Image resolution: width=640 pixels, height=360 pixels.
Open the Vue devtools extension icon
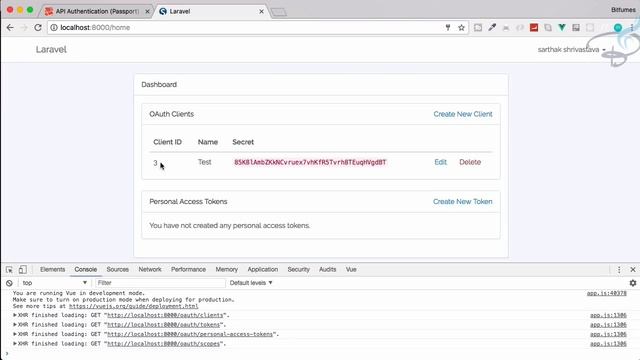(562, 27)
